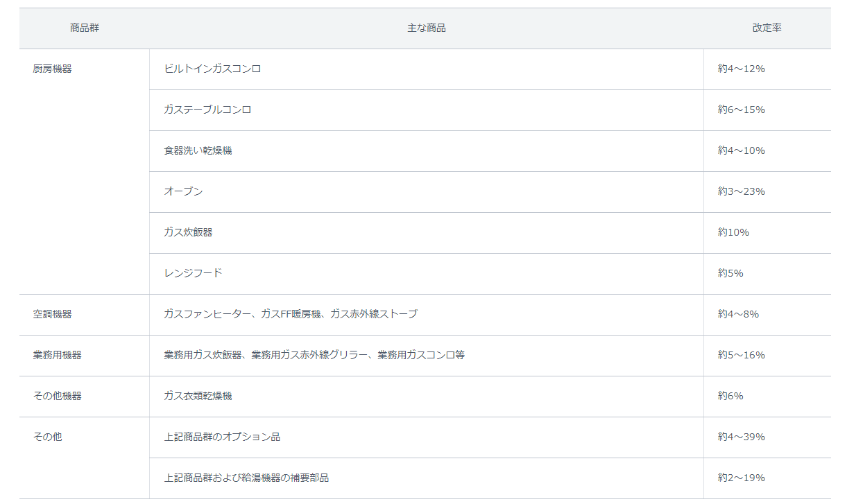847x504 pixels.
Task: Select the 厨房機器 category cell
Action: (x=53, y=69)
